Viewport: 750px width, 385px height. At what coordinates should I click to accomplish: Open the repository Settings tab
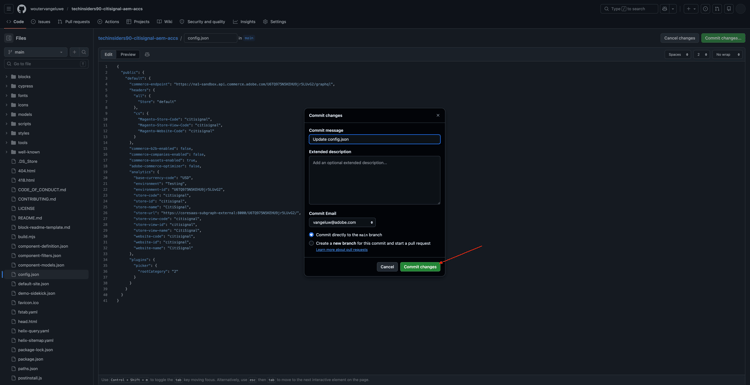[275, 22]
